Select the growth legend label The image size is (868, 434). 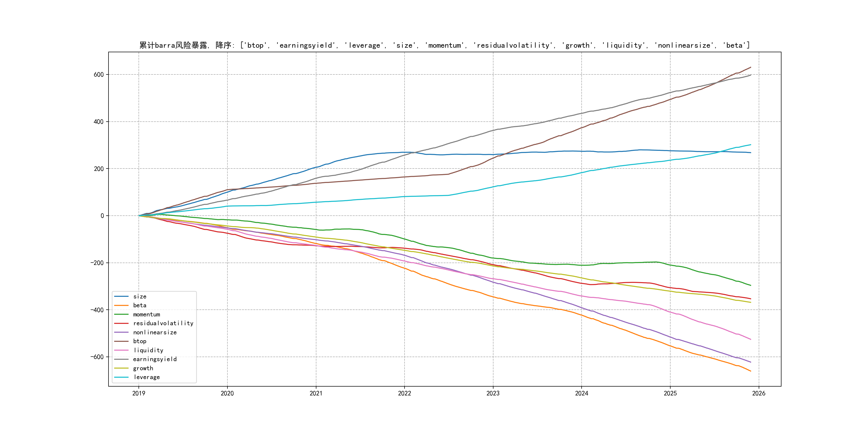pyautogui.click(x=143, y=368)
